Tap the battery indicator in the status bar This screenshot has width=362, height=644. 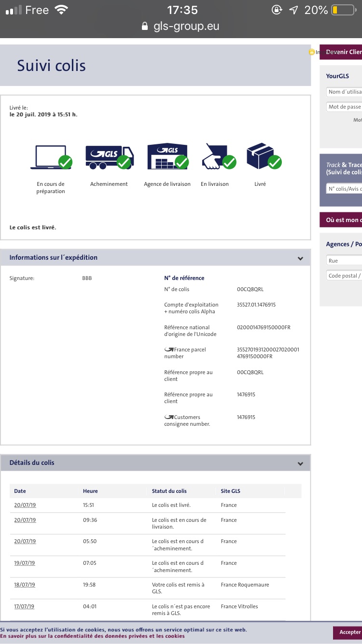click(343, 10)
